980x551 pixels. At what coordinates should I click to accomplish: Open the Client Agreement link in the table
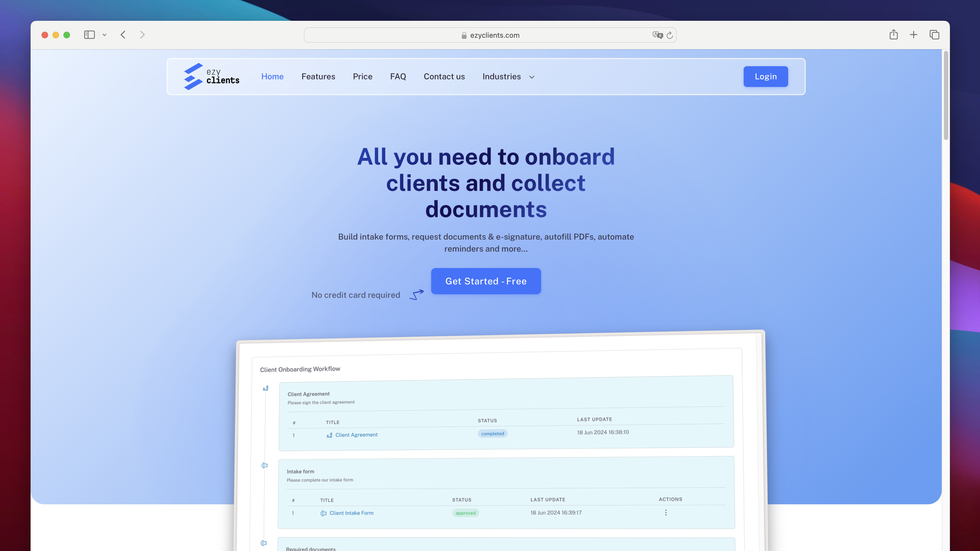point(357,435)
